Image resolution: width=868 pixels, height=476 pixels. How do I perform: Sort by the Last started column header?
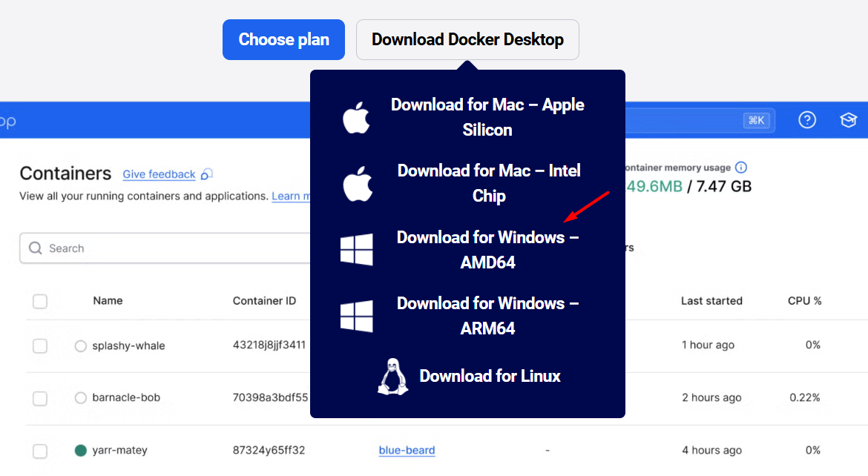tap(711, 300)
